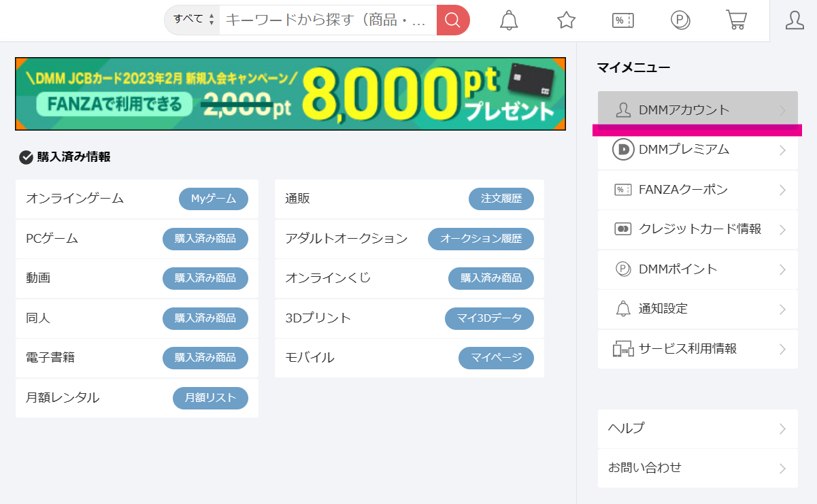Start a search with the magnifier icon
The image size is (817, 504).
(452, 20)
